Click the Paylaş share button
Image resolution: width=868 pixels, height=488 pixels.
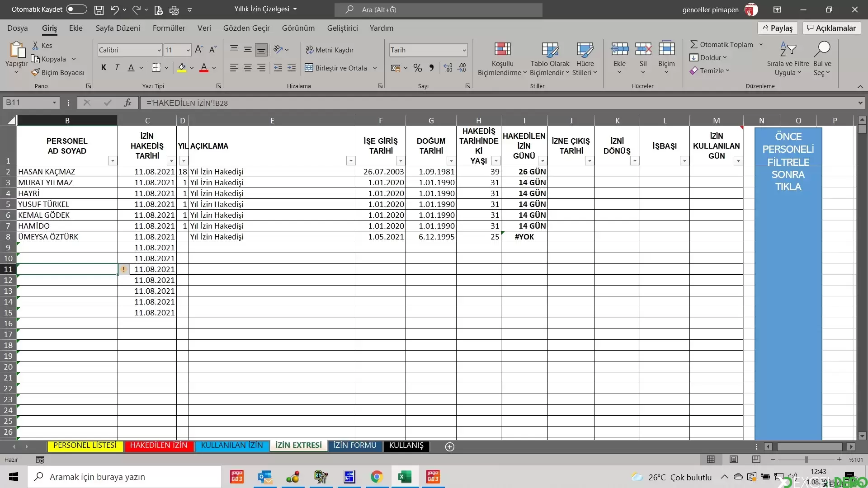778,28
